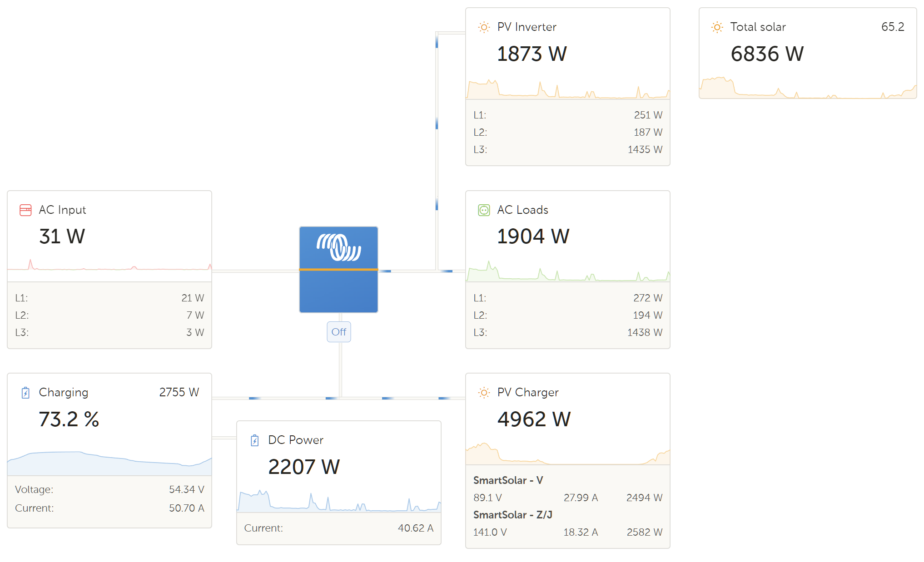Click the PV Charger 4962 W reading
The width and height of the screenshot is (924, 562).
tap(534, 419)
